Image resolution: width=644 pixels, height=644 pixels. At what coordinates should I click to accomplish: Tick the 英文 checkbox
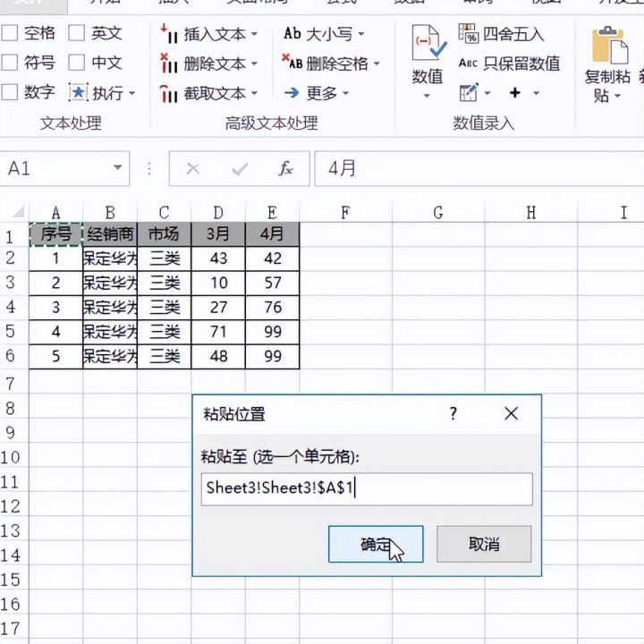(76, 33)
